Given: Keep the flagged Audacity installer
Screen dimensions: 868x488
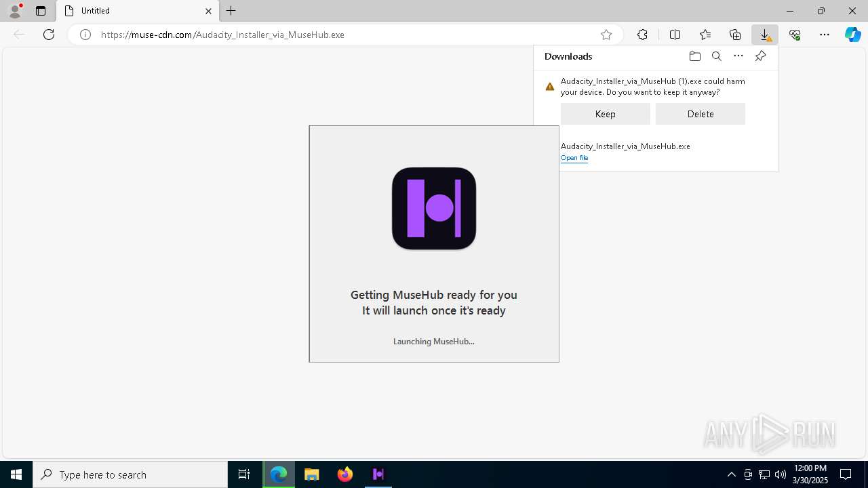Looking at the screenshot, I should coord(606,114).
